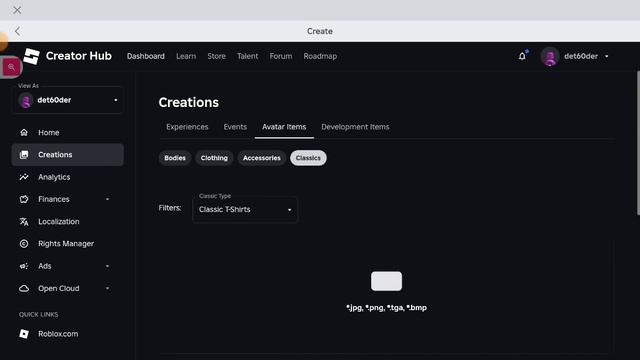Open the Classic Type dropdown

[245, 209]
